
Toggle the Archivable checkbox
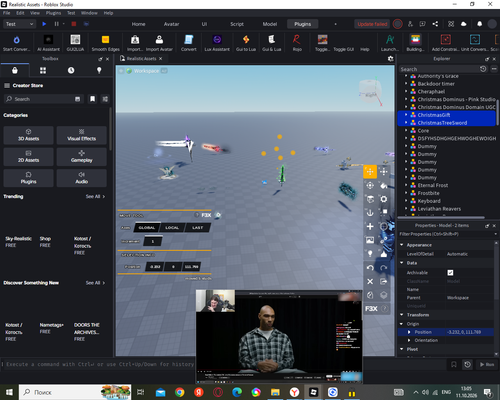tap(450, 273)
